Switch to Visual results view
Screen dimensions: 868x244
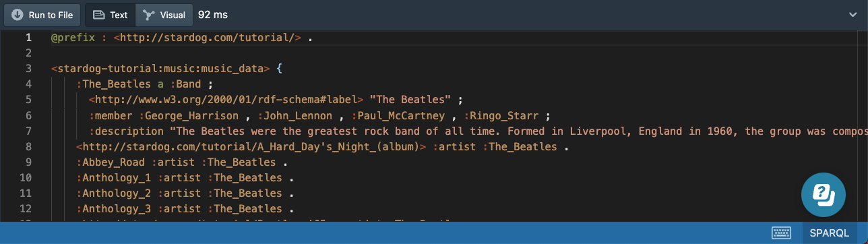[x=164, y=15]
